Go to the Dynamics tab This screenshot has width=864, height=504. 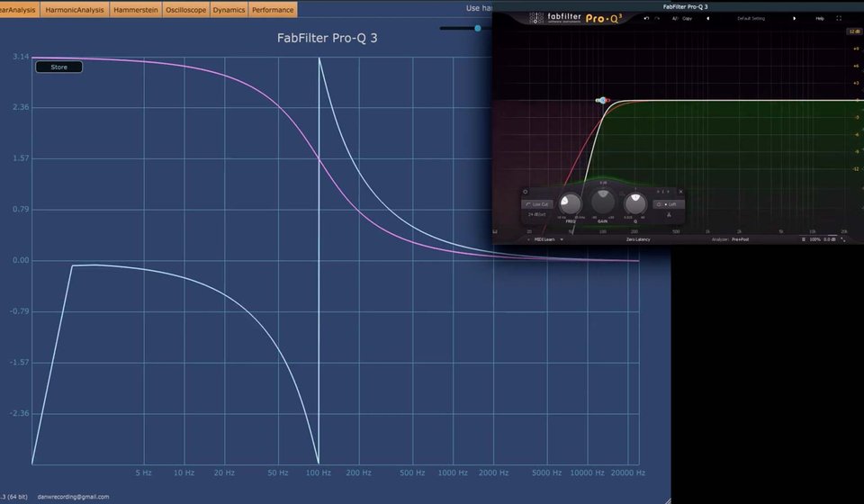coord(229,9)
